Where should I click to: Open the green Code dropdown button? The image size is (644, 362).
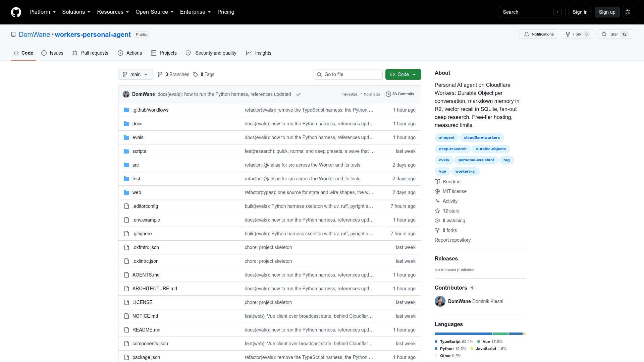tap(403, 74)
